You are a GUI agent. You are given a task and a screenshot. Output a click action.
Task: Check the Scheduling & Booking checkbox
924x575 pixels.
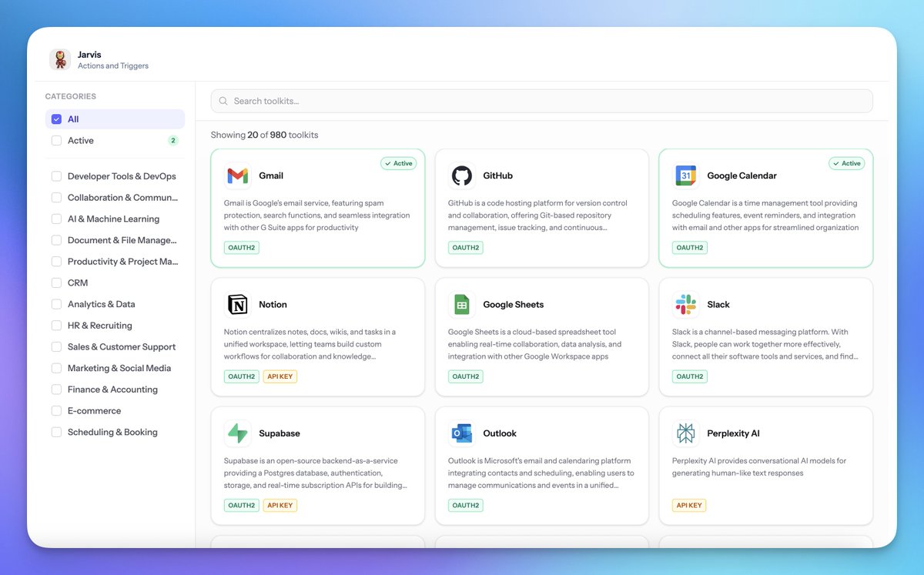tap(56, 433)
